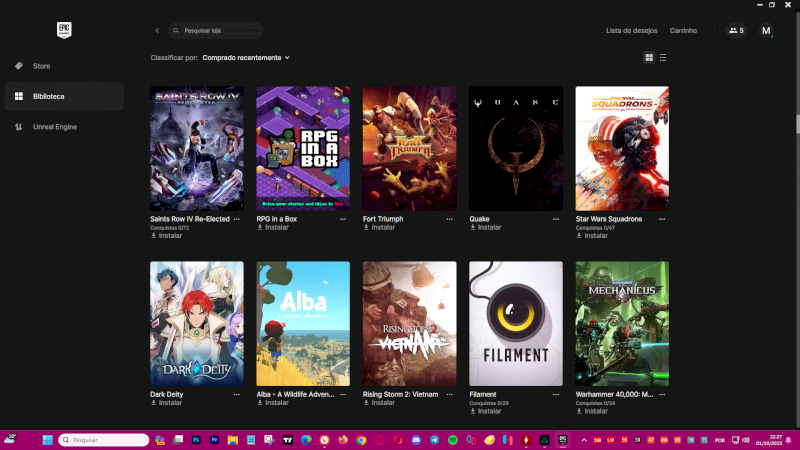This screenshot has height=450, width=800.
Task: Open Google Chrome from the taskbar
Action: (361, 440)
